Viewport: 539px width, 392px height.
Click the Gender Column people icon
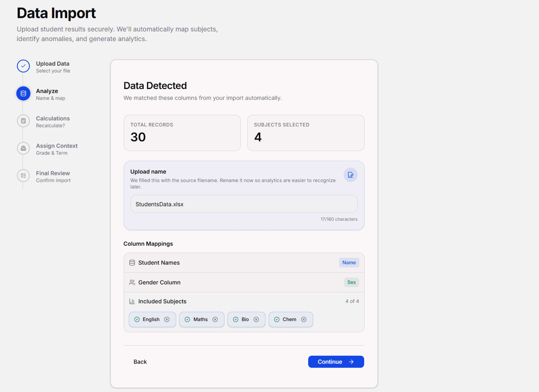coord(132,282)
